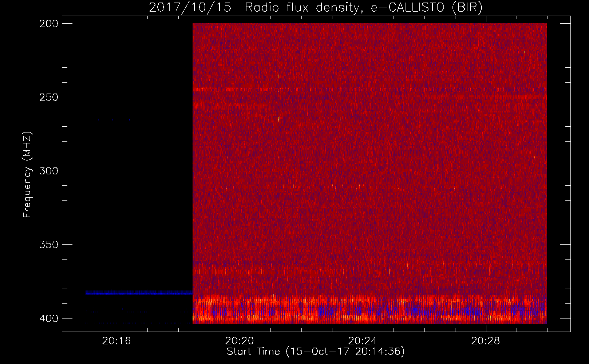Click the 20:28 time tick label
The image size is (589, 364).
pos(486,341)
